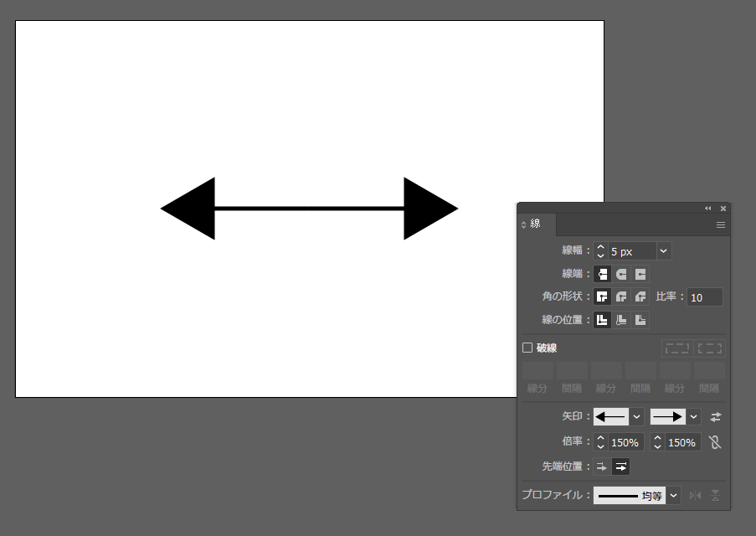
Task: Click the 比率 miter limit field
Action: point(704,297)
